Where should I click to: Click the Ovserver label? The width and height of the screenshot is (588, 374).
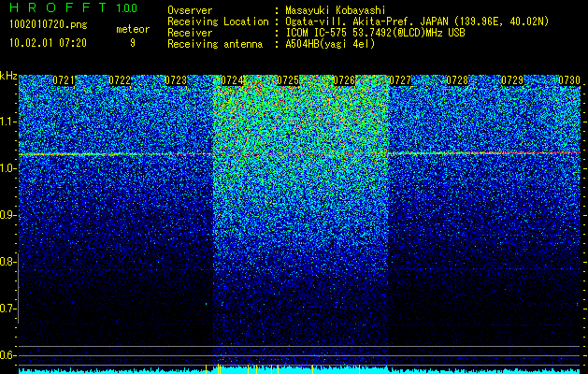coord(190,10)
